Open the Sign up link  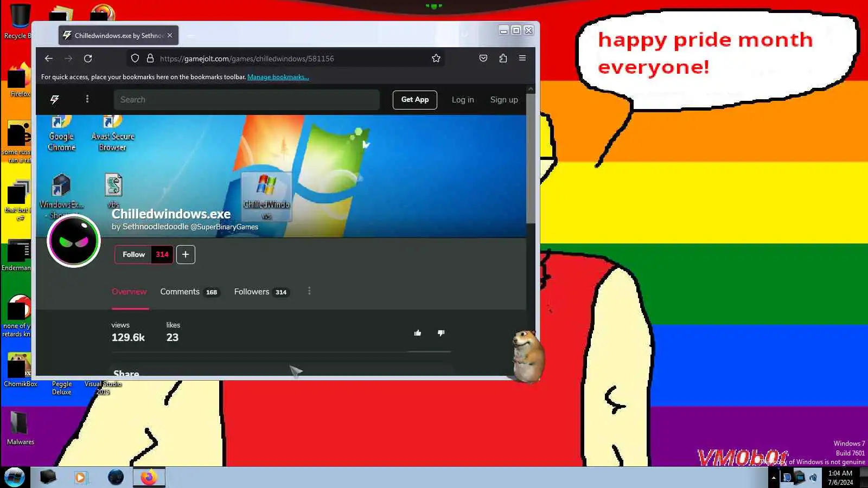pyautogui.click(x=504, y=100)
